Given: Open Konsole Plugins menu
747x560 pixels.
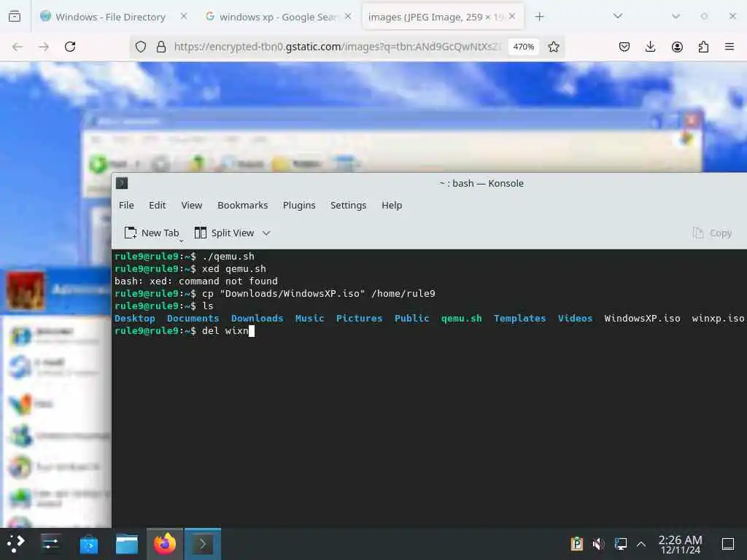Looking at the screenshot, I should pos(299,205).
